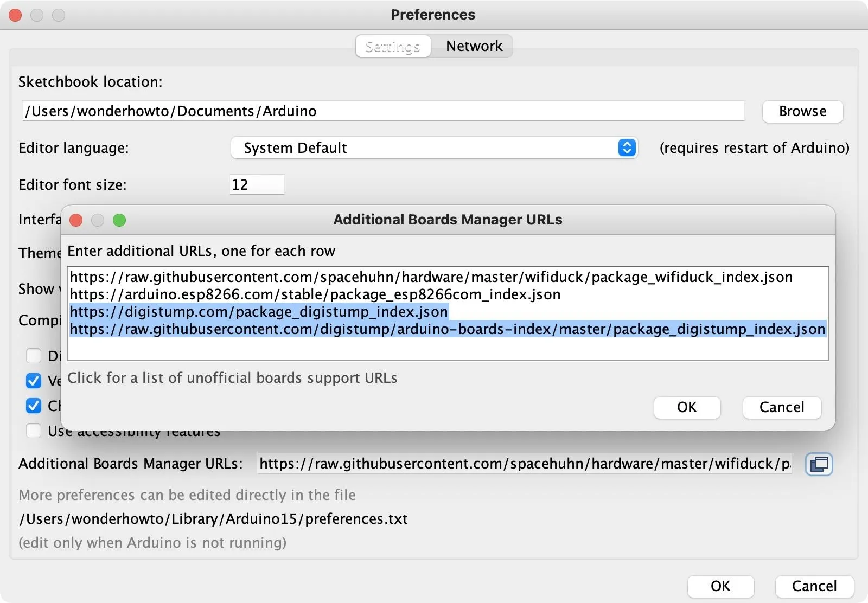Click the digistump.com package URL line
Screen dimensions: 868x603
tap(259, 312)
